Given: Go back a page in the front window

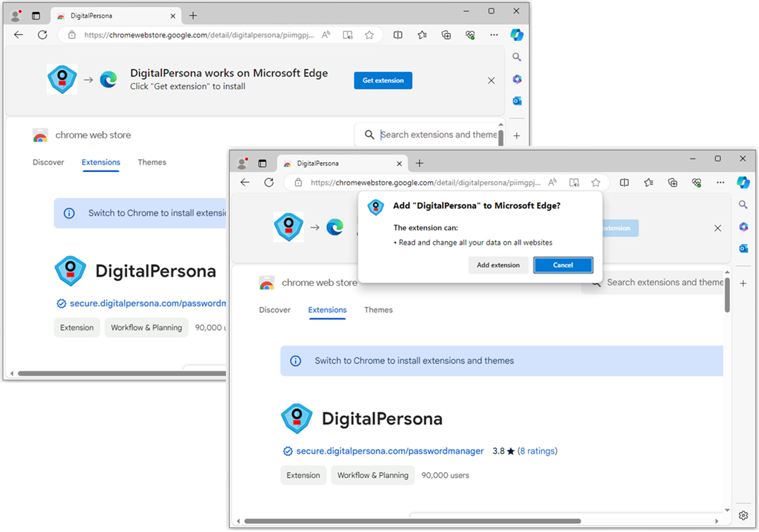Looking at the screenshot, I should tap(245, 183).
